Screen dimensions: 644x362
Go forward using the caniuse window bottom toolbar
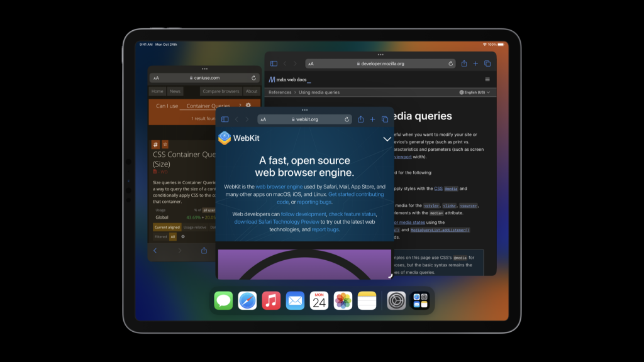point(179,251)
